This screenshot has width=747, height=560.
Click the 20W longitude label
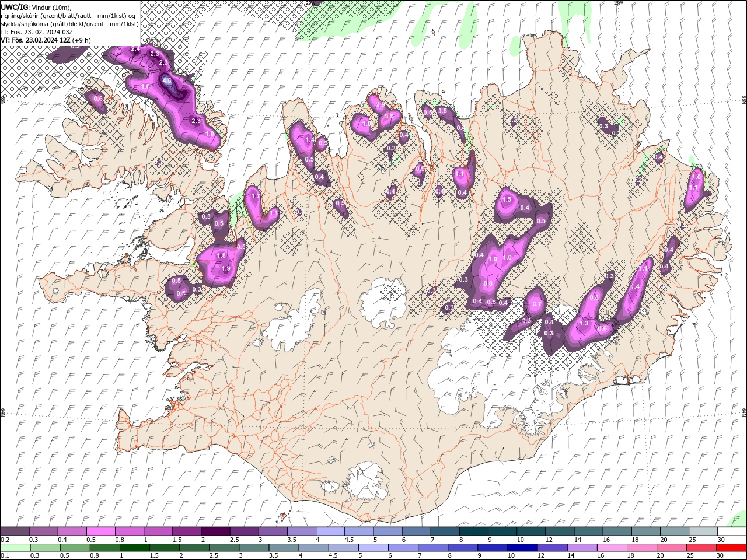coord(310,2)
